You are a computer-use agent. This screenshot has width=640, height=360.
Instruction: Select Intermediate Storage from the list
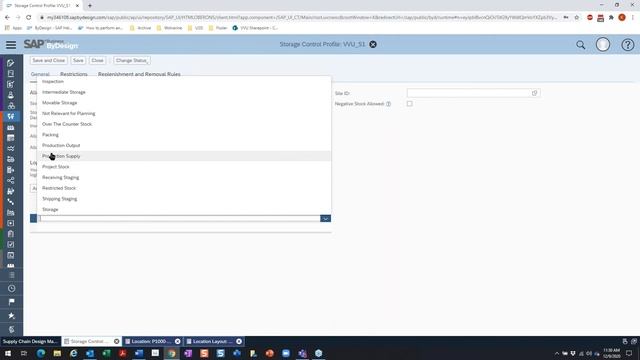184,92
